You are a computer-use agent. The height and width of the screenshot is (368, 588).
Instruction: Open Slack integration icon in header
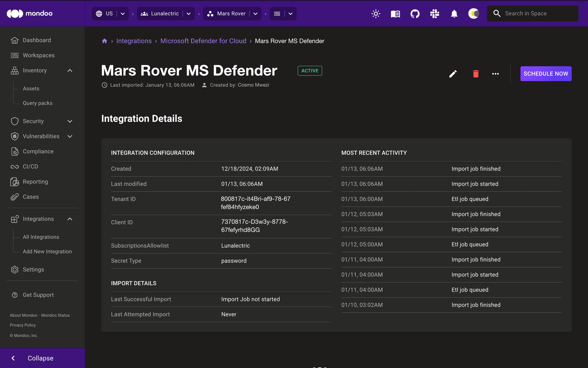click(434, 14)
